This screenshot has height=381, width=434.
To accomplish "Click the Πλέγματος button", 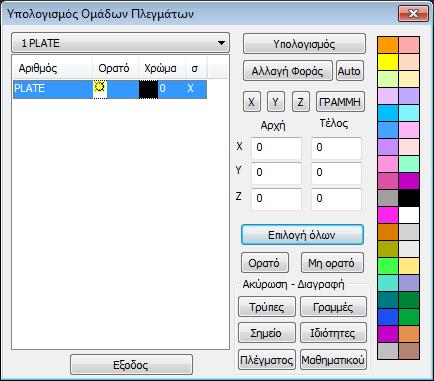I will click(267, 360).
